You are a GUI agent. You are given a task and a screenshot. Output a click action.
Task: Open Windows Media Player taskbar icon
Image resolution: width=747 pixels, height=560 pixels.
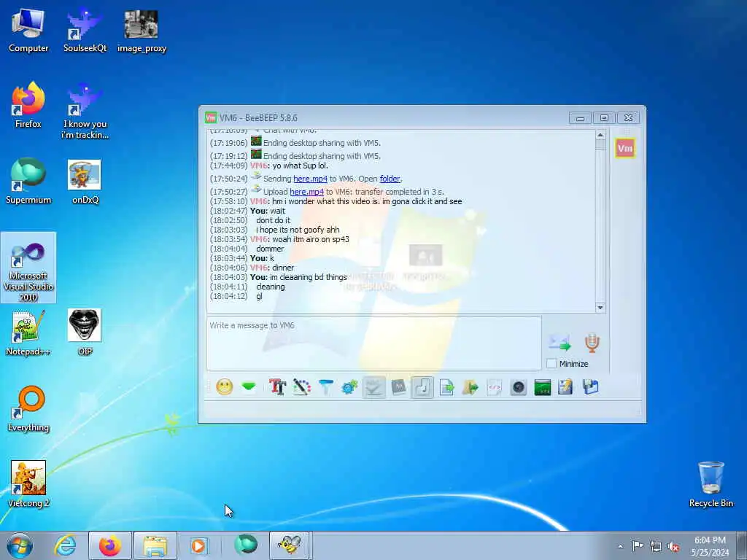[x=199, y=545]
